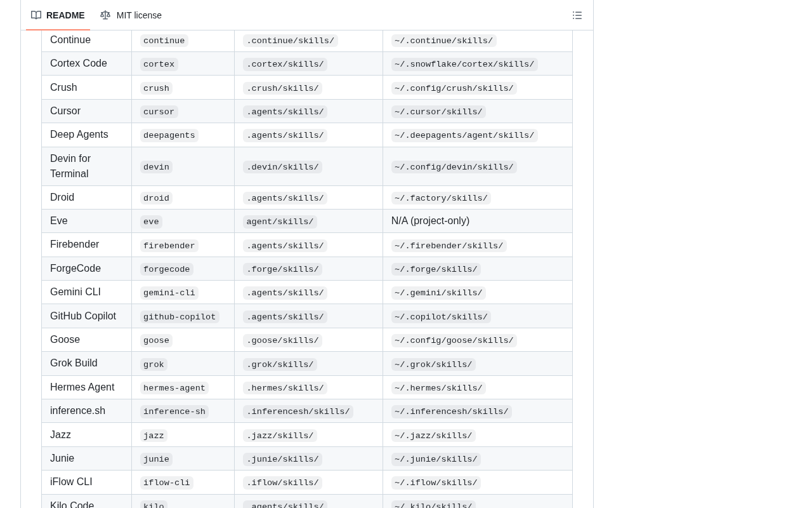Click the 'Cursor' agent name
Screen dimensions: 812x508
click(x=65, y=111)
